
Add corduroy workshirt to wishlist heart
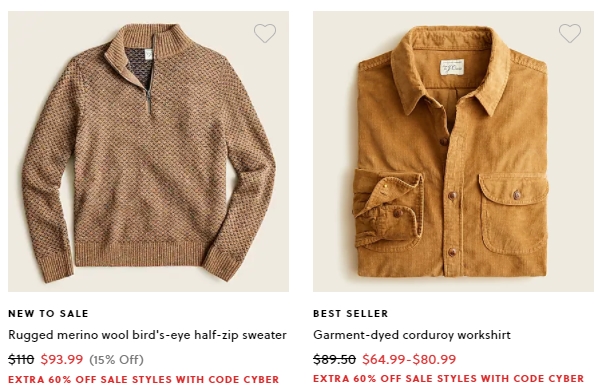570,33
